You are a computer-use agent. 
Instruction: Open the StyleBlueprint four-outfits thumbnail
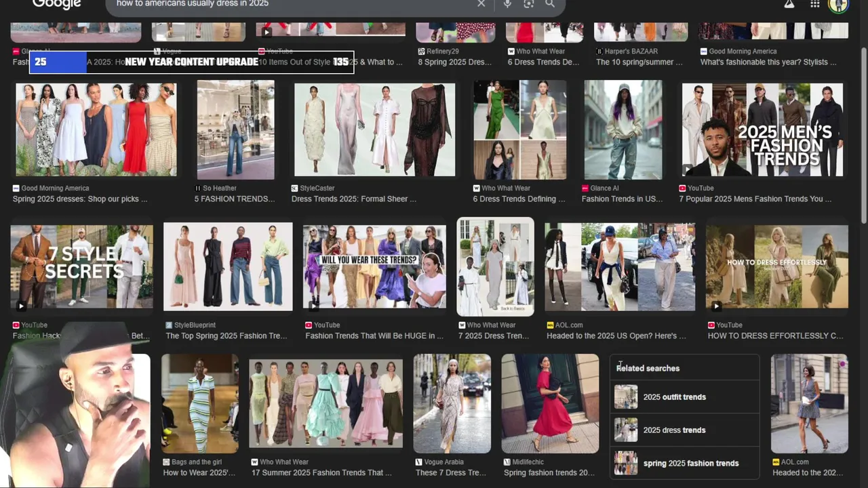(x=228, y=267)
